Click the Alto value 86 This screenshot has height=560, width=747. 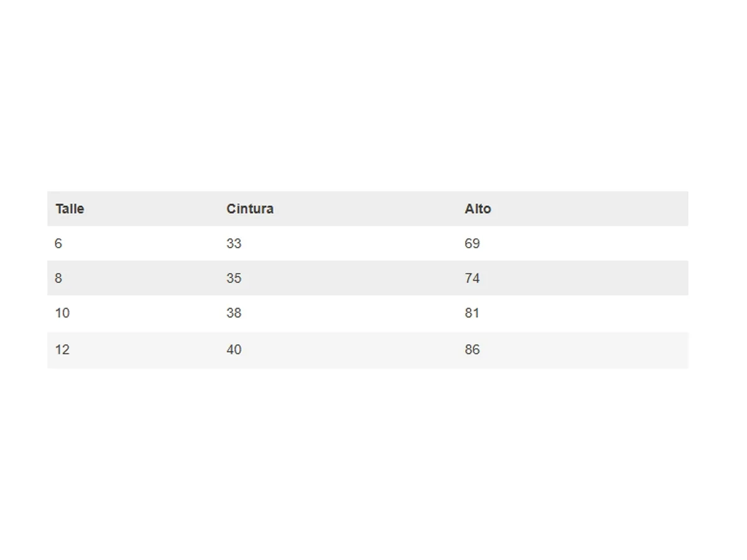point(472,350)
